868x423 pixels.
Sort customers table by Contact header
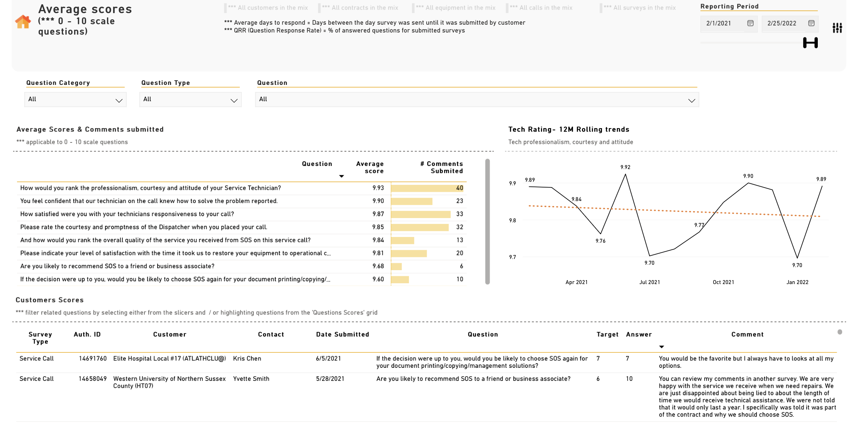pos(271,335)
